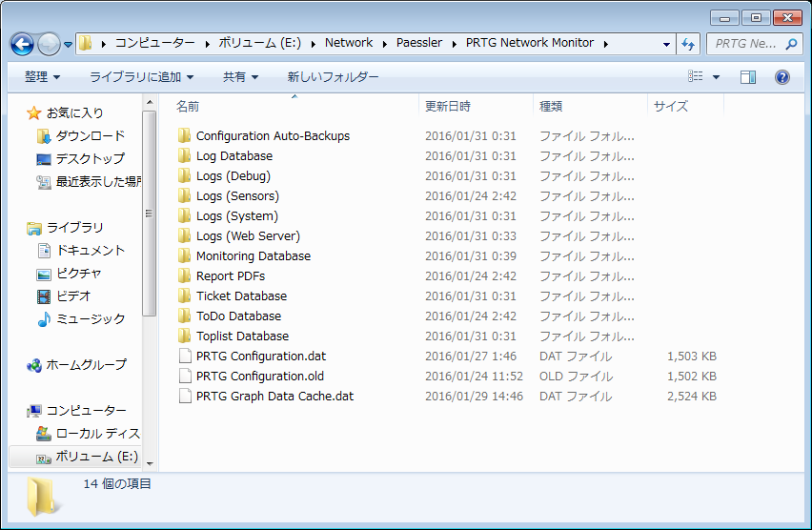
Task: Change view with the view icon button
Action: tap(696, 76)
